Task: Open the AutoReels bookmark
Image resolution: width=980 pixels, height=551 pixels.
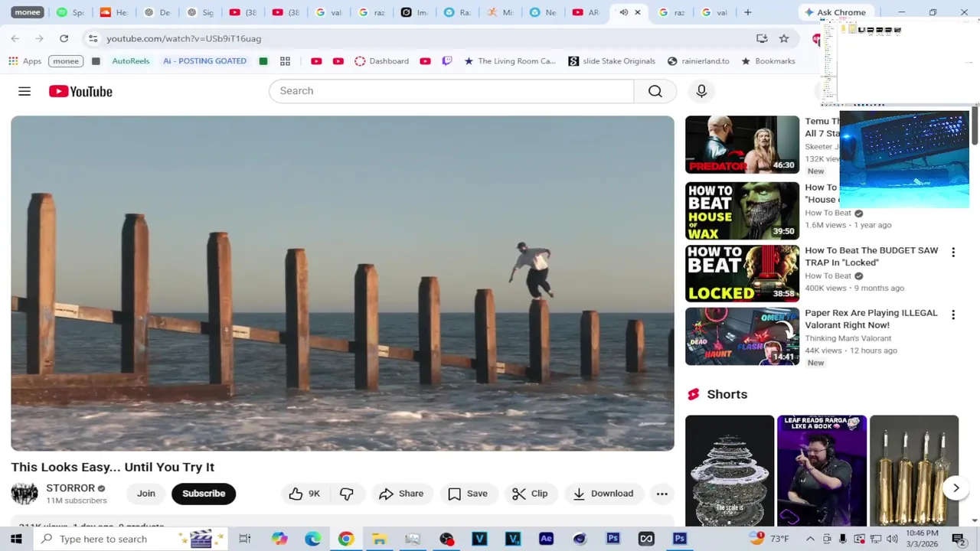Action: coord(131,61)
